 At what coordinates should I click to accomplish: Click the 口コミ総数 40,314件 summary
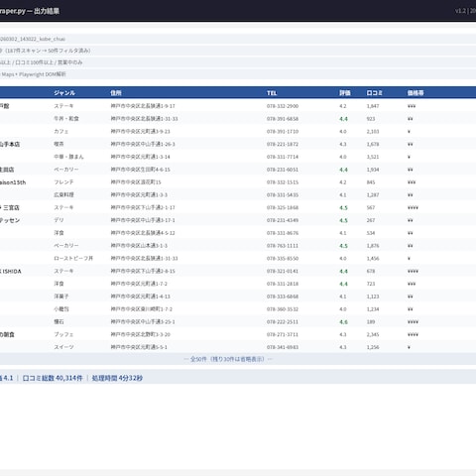tap(53, 378)
